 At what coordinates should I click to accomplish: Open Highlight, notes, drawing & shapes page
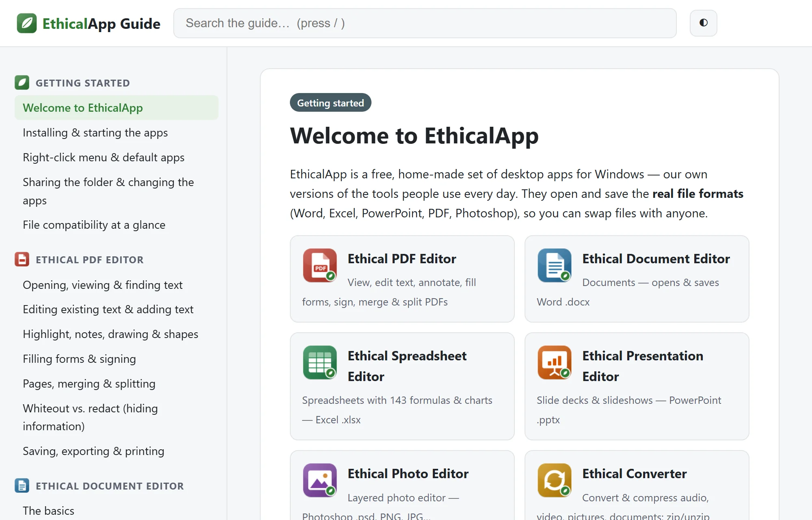point(117,334)
